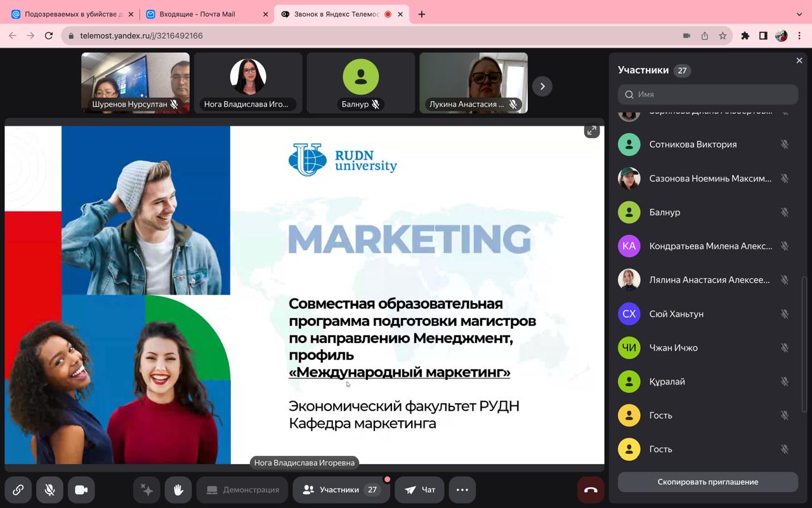This screenshot has width=812, height=508.
Task: Click the browser extensions puzzle icon
Action: (x=745, y=36)
